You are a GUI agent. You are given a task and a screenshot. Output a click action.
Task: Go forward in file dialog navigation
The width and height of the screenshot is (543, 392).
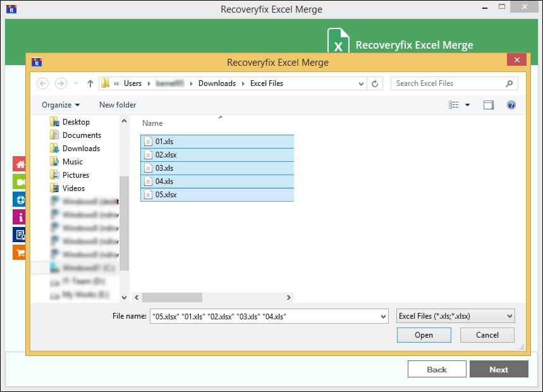click(61, 83)
